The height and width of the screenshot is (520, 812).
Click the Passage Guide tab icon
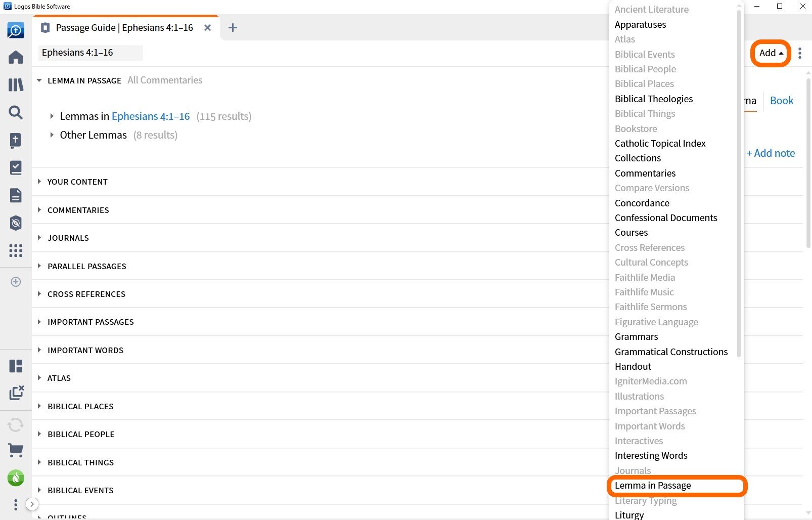46,28
